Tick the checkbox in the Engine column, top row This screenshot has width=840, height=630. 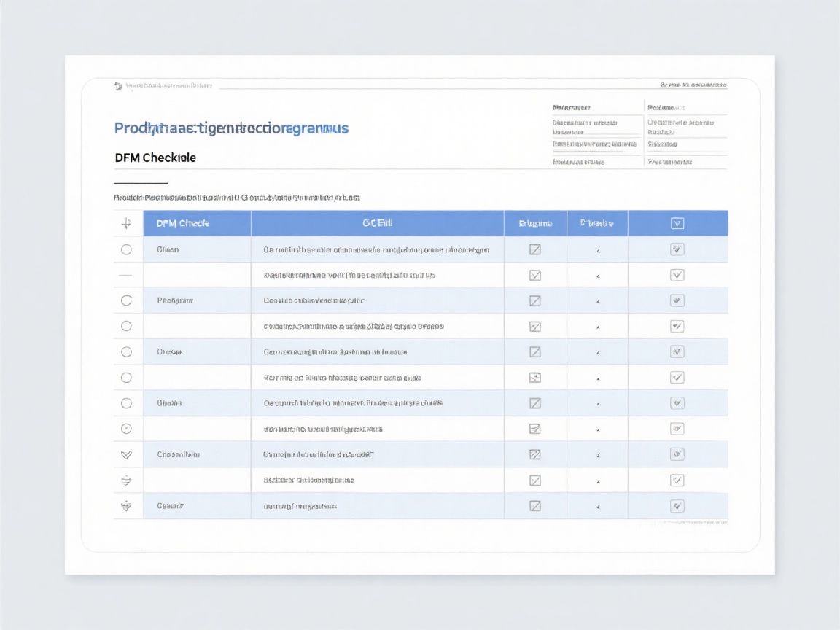tap(535, 249)
